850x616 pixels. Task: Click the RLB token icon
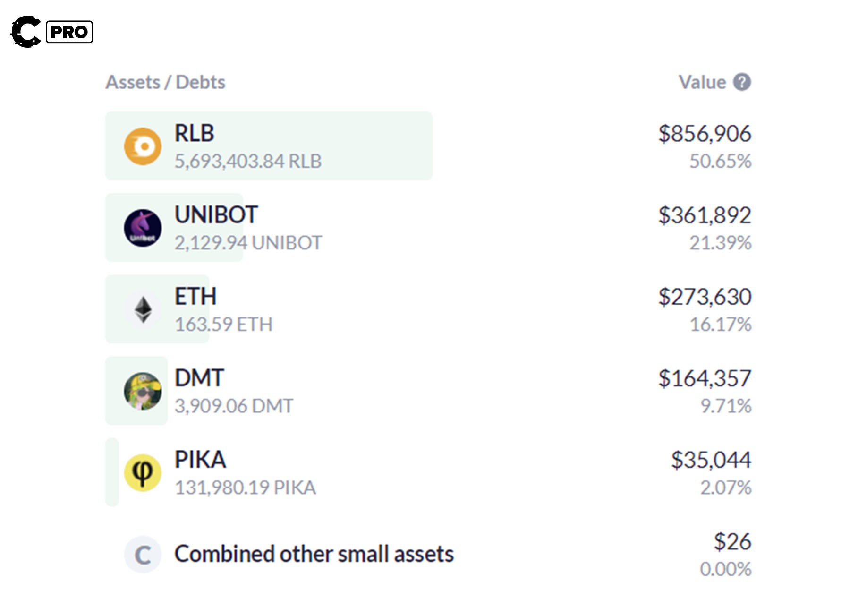(x=143, y=146)
